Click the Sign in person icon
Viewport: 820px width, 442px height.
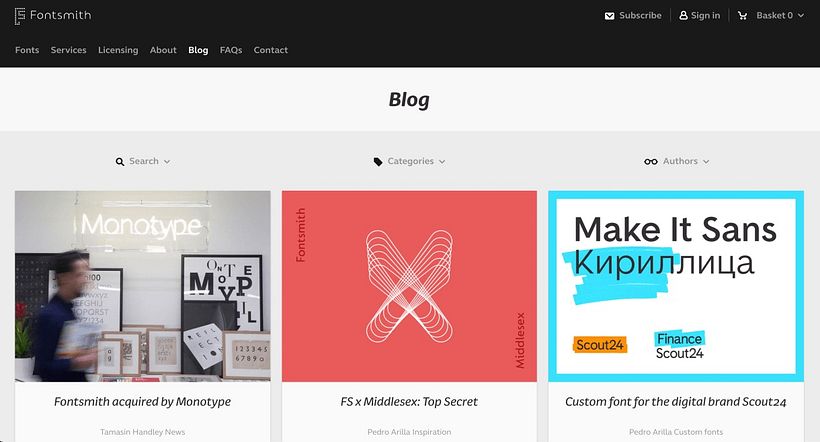[683, 16]
